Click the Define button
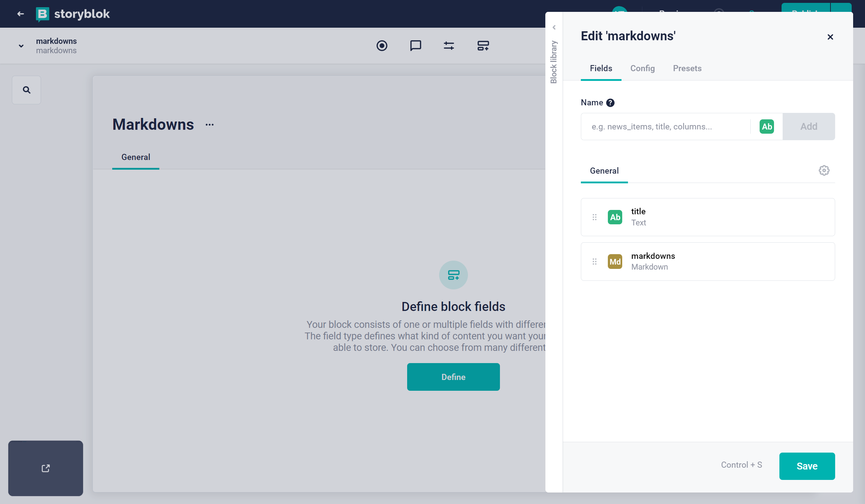 pos(453,377)
